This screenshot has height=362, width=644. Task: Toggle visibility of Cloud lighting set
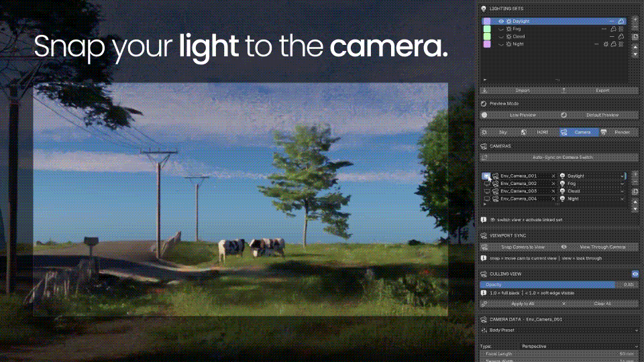[501, 36]
